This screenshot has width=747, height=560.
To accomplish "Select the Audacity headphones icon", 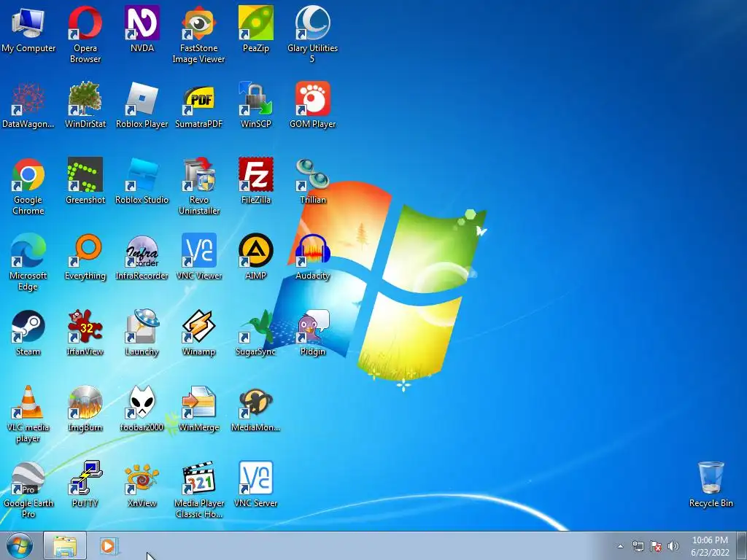I will 312,250.
